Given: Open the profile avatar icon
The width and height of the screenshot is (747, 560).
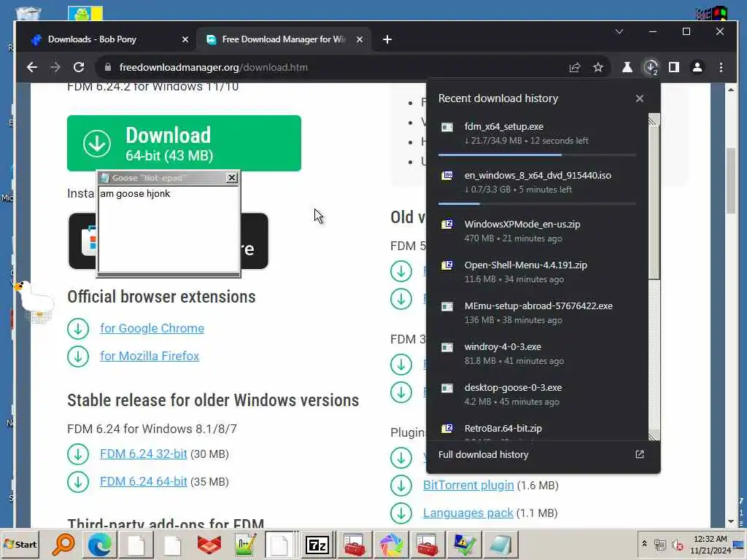Looking at the screenshot, I should (697, 68).
